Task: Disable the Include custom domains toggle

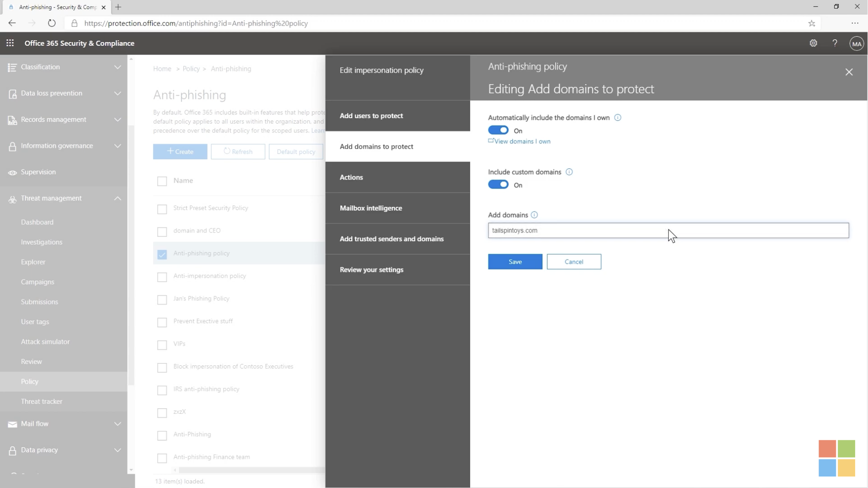Action: [498, 184]
